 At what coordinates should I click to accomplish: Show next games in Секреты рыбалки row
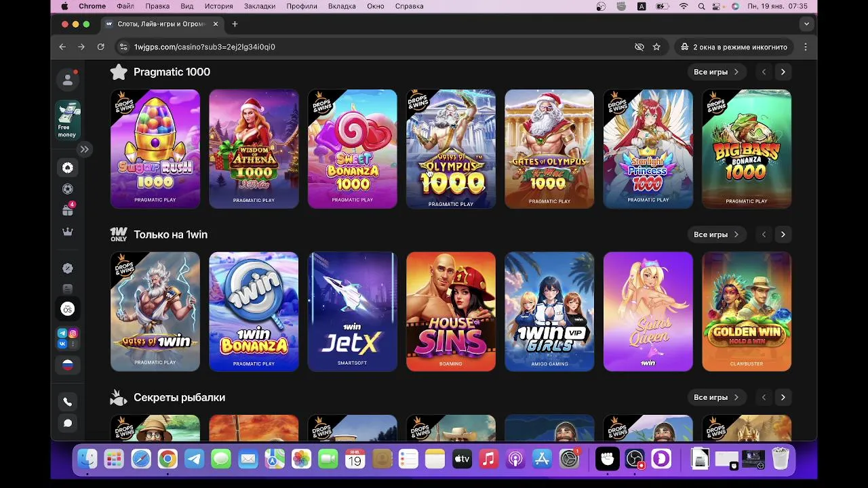pos(783,397)
